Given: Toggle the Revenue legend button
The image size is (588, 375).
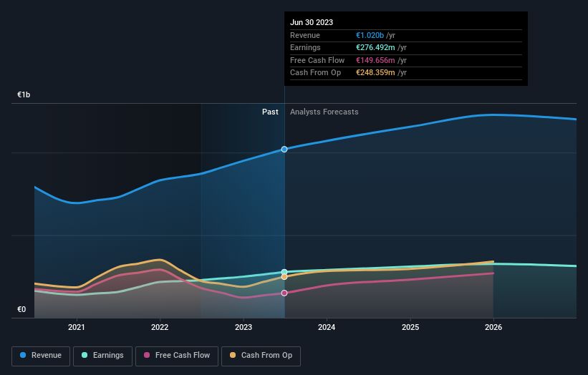Looking at the screenshot, I should pyautogui.click(x=41, y=356).
